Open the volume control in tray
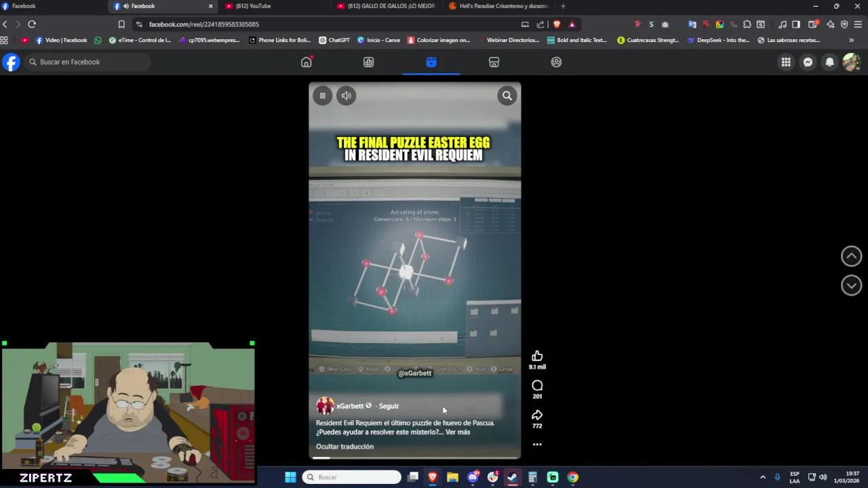The width and height of the screenshot is (868, 488). (x=823, y=477)
